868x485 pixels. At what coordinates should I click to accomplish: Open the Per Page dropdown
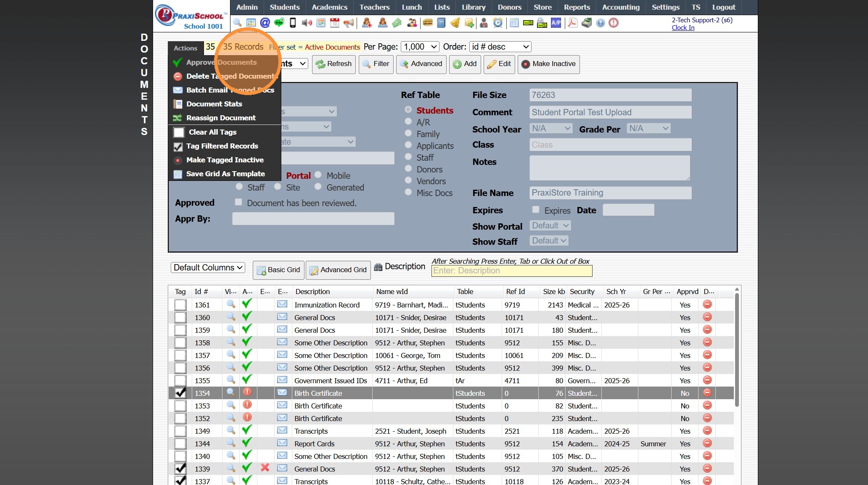coord(420,47)
